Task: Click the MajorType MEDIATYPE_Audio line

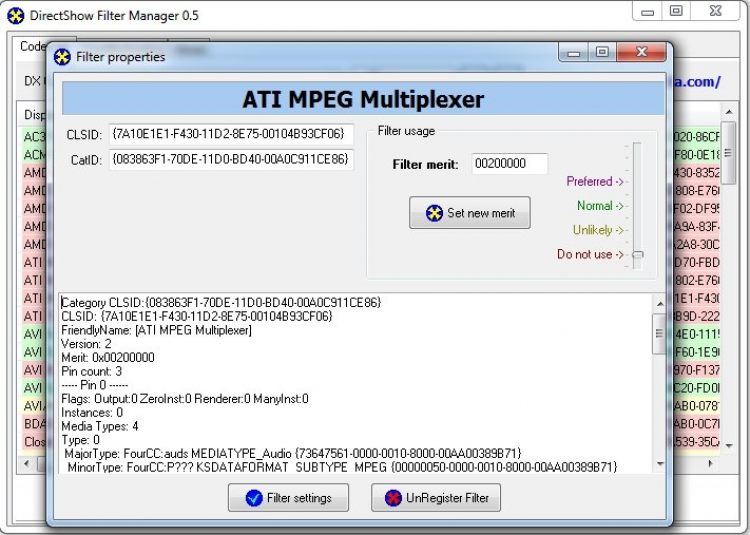Action: pyautogui.click(x=293, y=453)
